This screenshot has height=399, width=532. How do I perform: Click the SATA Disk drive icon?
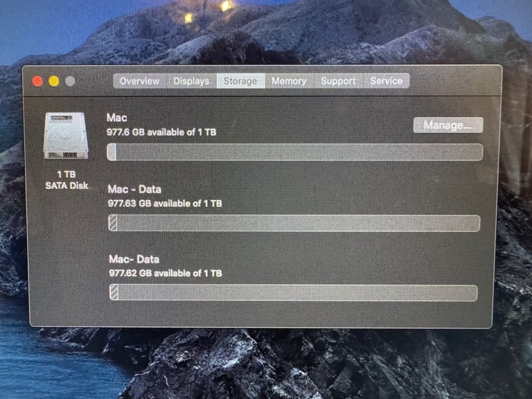(x=66, y=136)
